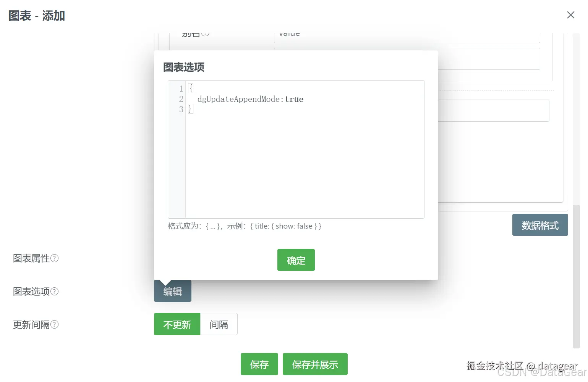Click the 确定 button in 图表选项 popup

pos(296,260)
